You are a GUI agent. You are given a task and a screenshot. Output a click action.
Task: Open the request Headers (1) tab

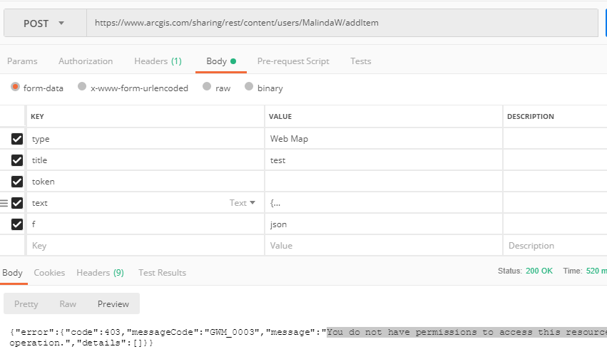[158, 61]
